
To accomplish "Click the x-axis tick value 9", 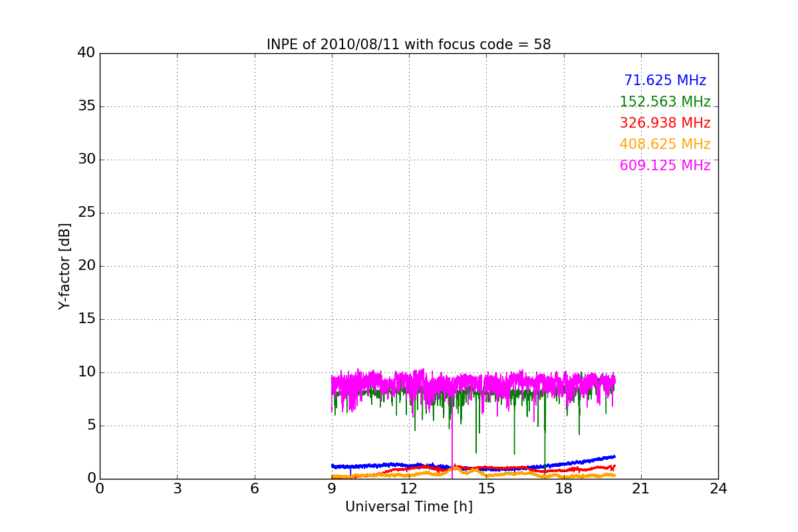I will [332, 489].
